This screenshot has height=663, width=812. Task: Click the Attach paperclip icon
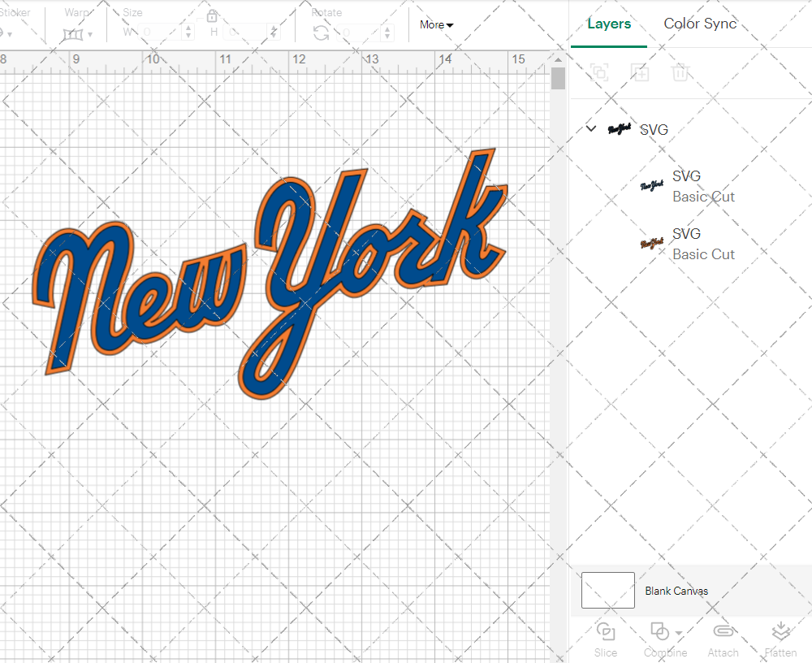pos(723,632)
